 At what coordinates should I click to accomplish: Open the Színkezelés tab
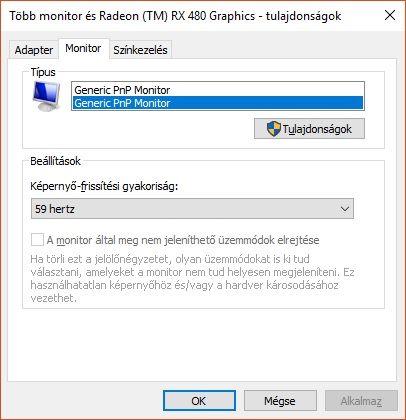pyautogui.click(x=140, y=50)
